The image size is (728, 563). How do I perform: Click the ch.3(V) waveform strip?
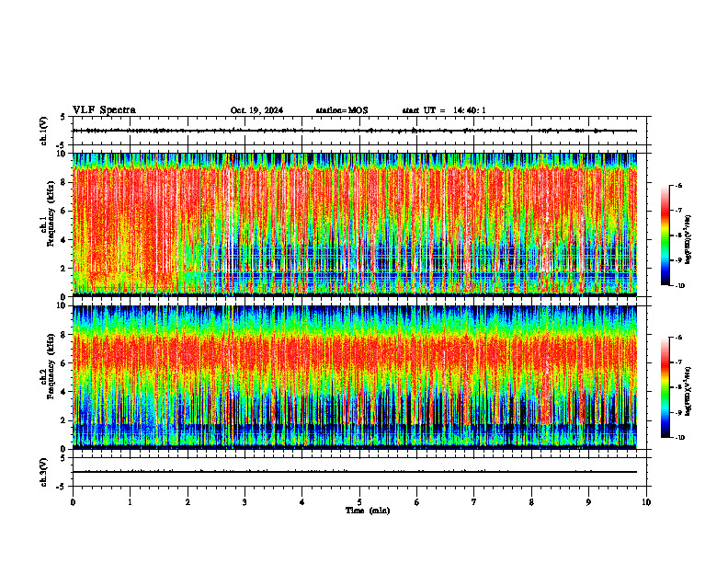(359, 472)
